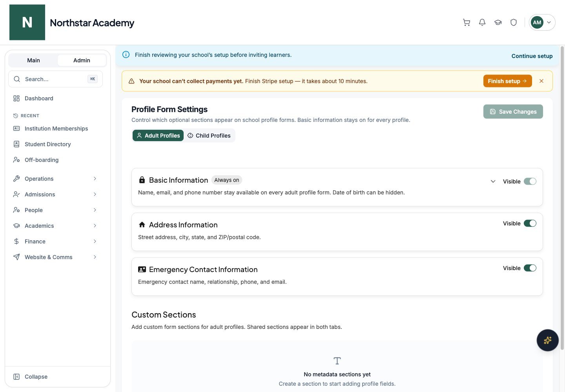The height and width of the screenshot is (392, 565).
Task: Dismiss the Stripe payments warning banner
Action: tap(541, 81)
